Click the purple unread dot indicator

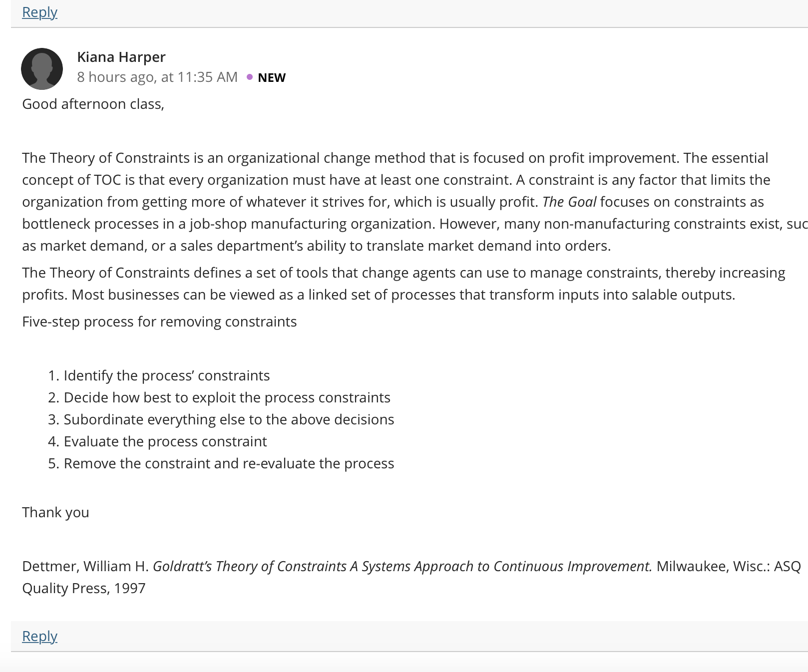pyautogui.click(x=250, y=77)
